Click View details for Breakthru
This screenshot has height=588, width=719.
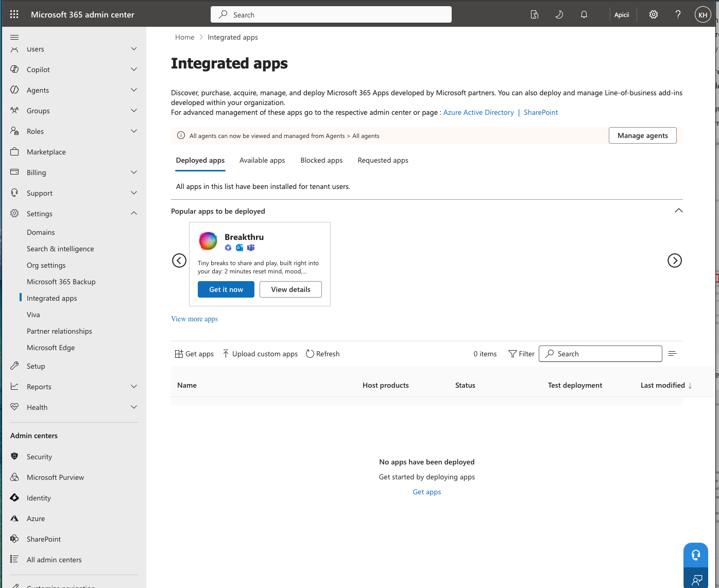291,289
